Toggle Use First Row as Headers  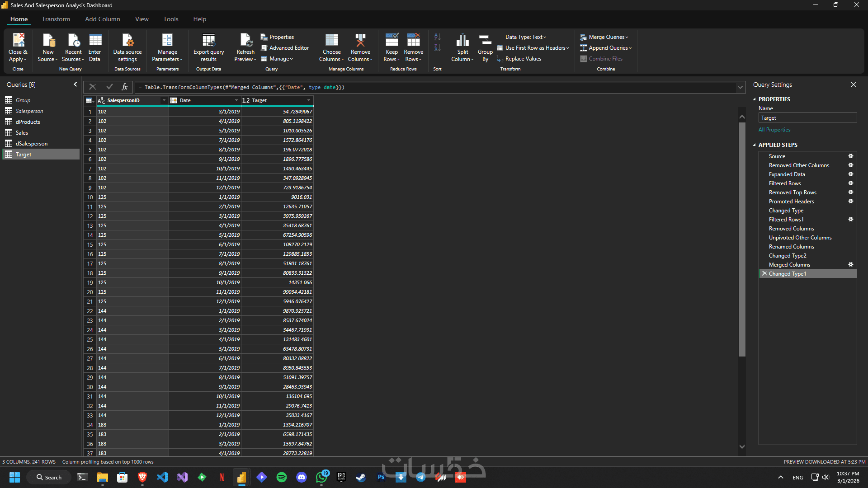coord(533,48)
